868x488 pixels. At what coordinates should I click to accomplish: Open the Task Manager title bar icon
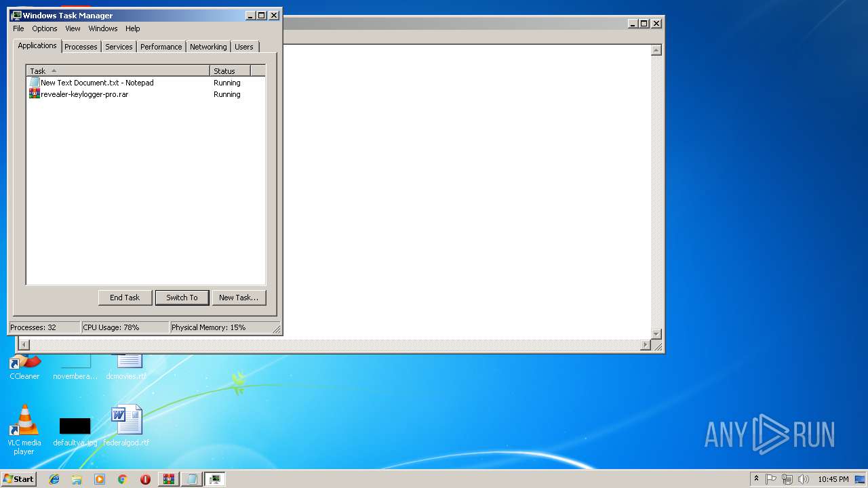(17, 15)
